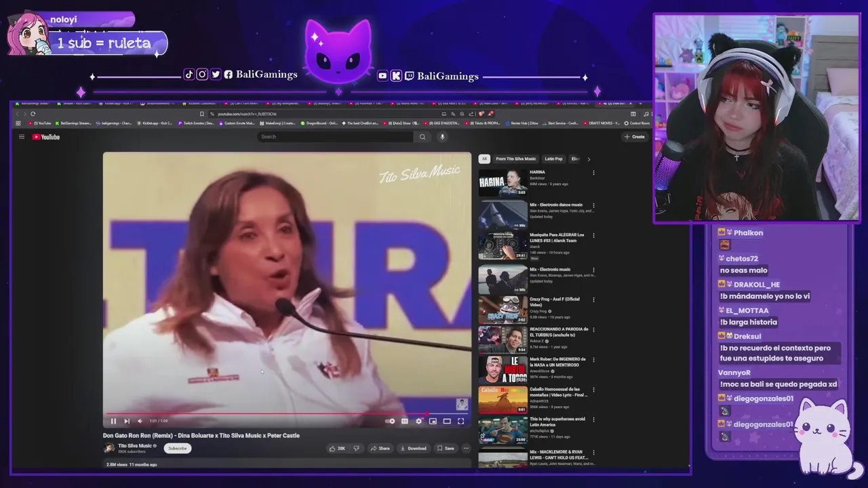Screen dimensions: 868x488
Task: Open Crazy Frog - Axel F video thumbnail
Action: [502, 310]
